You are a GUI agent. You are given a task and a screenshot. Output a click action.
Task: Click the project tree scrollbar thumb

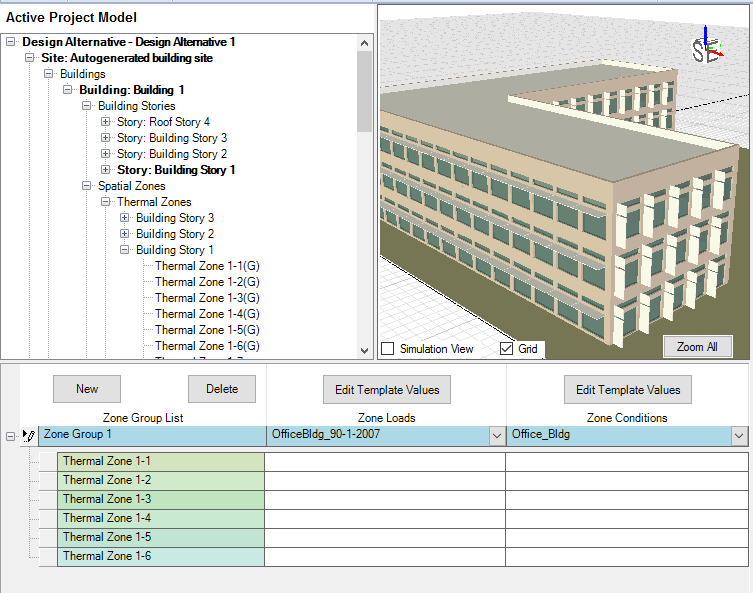click(364, 91)
